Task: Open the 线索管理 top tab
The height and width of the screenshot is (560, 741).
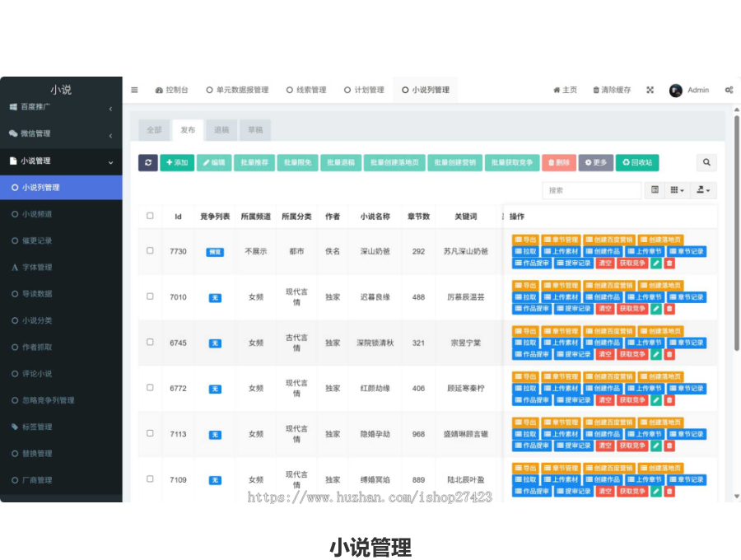Action: pyautogui.click(x=306, y=90)
